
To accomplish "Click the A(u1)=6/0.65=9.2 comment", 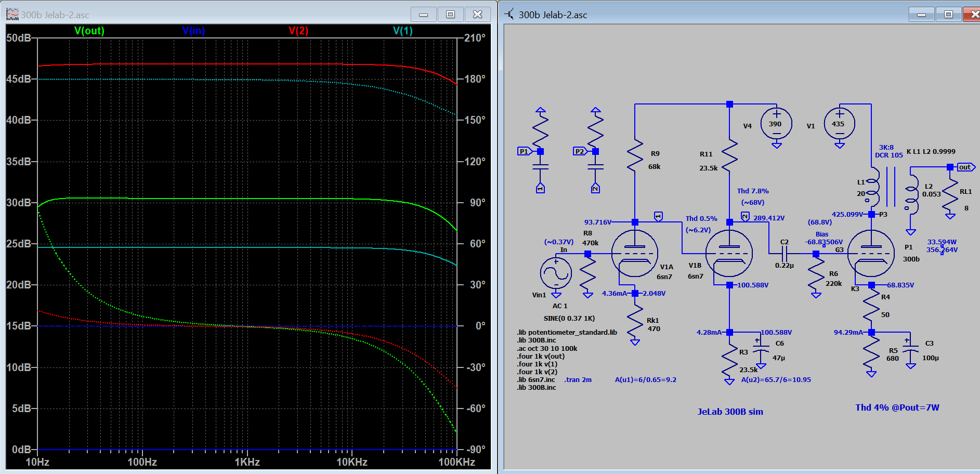I will (x=646, y=379).
